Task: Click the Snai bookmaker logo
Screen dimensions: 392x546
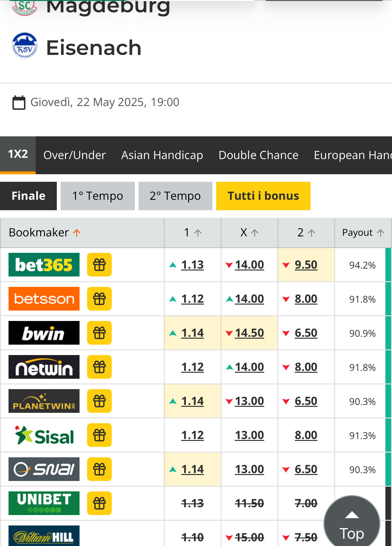Action: [x=44, y=469]
